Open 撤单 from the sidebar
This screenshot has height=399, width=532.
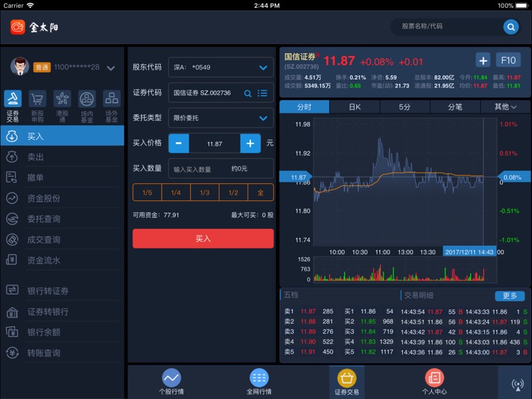pos(62,177)
